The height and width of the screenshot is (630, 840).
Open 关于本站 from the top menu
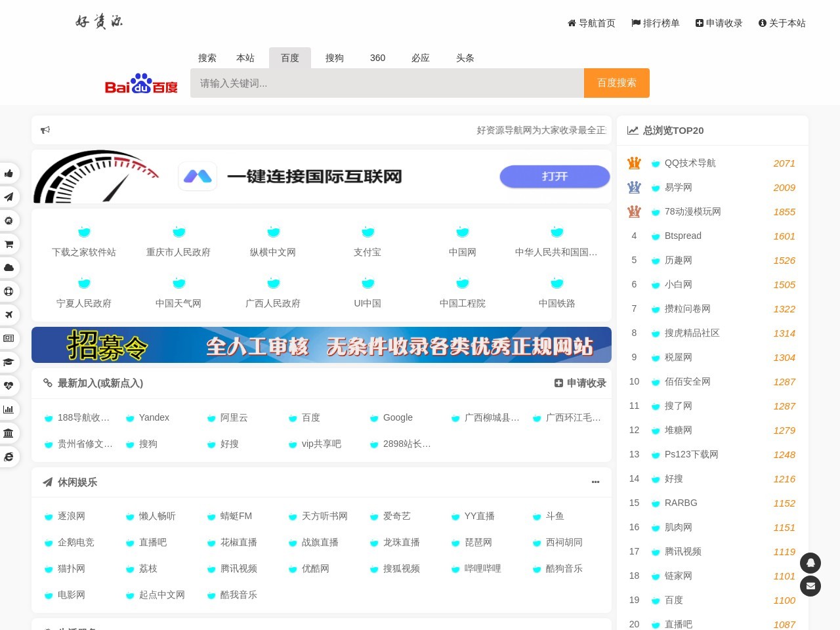[782, 23]
